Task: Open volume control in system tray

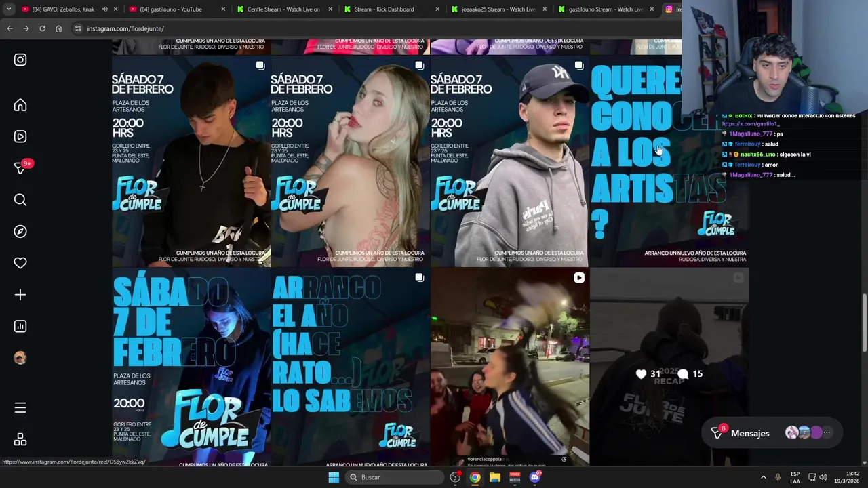Action: [823, 477]
